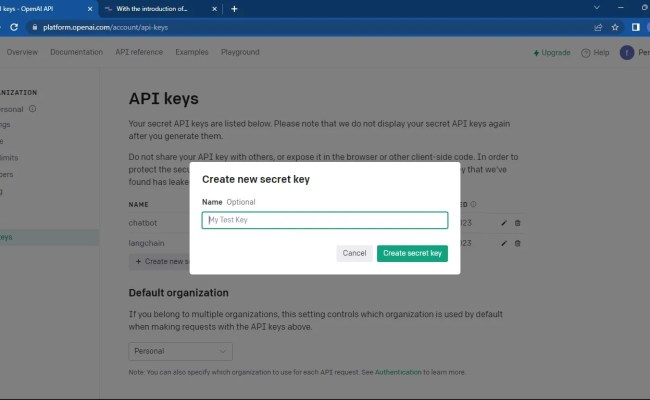Click the Create secret key button
This screenshot has width=650, height=400.
[412, 253]
